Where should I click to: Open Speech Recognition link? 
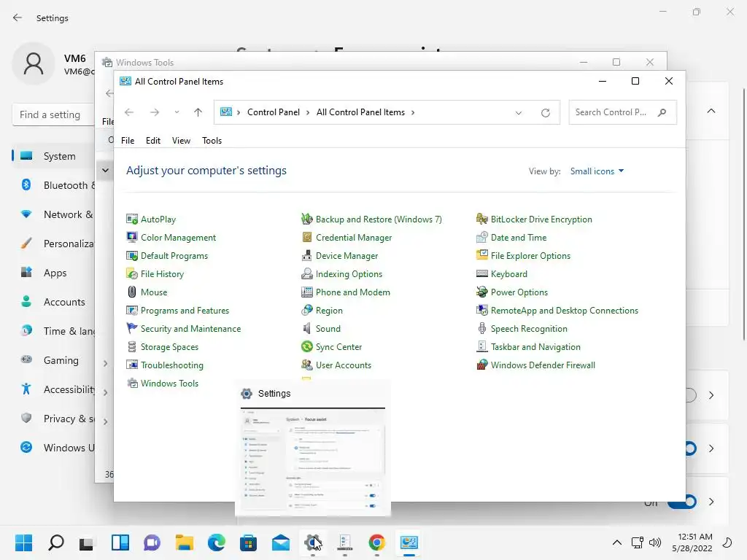(x=529, y=329)
